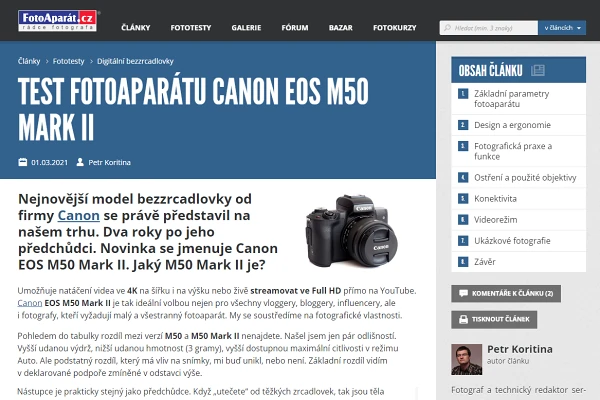
Task: Open the ČLÁNKY menu
Action: [136, 28]
